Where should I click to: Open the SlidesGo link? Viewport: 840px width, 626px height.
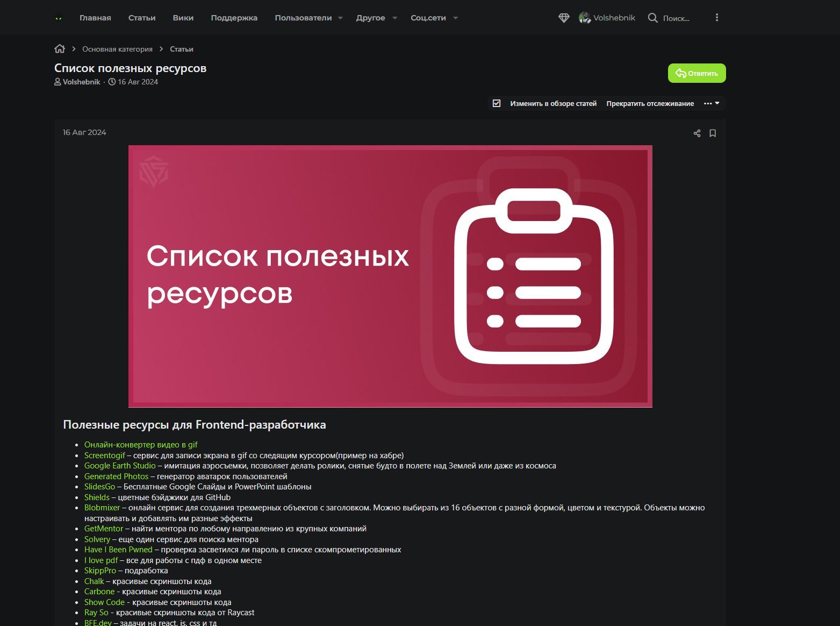click(x=99, y=487)
